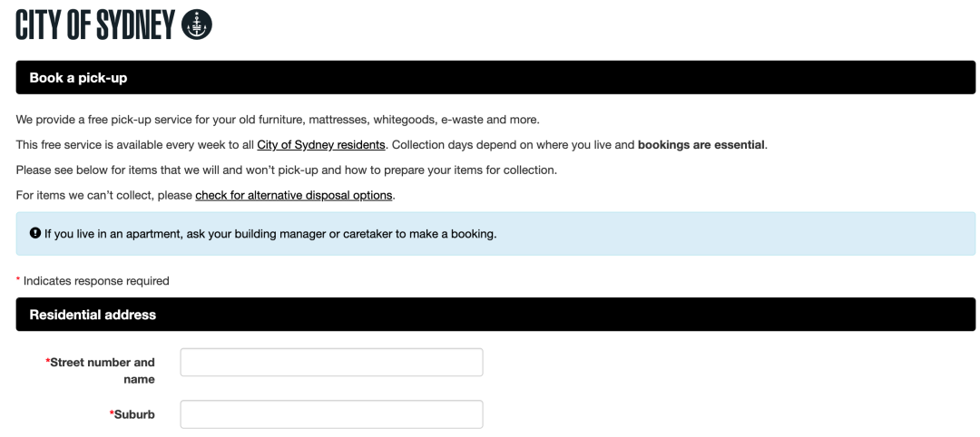
Task: Open check for alternative disposal options link
Action: point(294,196)
